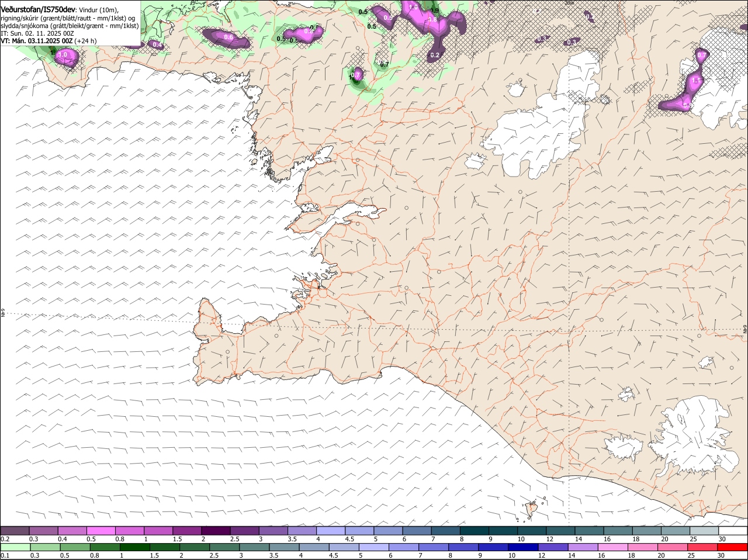Click the '1.5' value in upper legend row
Viewport: 748px width, 560px height.
(x=177, y=539)
